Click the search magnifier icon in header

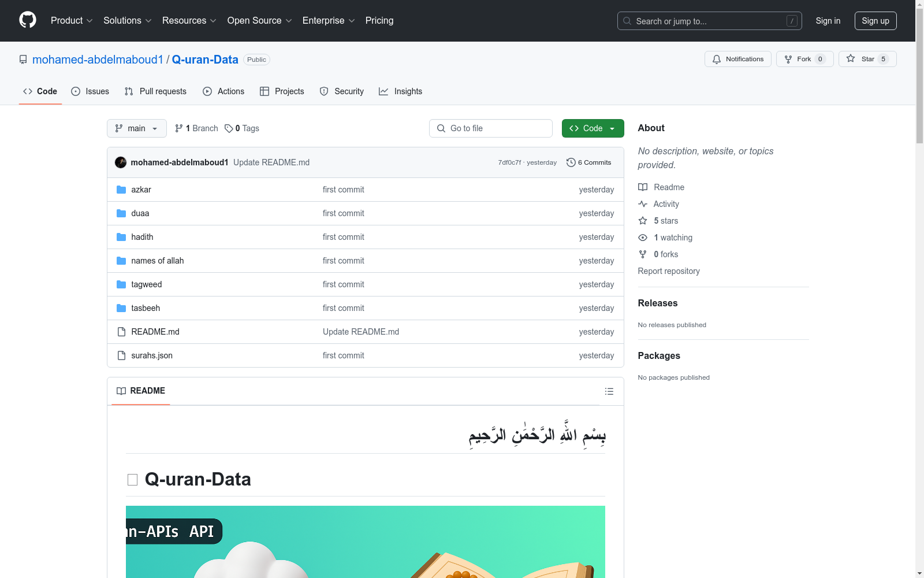pos(627,21)
